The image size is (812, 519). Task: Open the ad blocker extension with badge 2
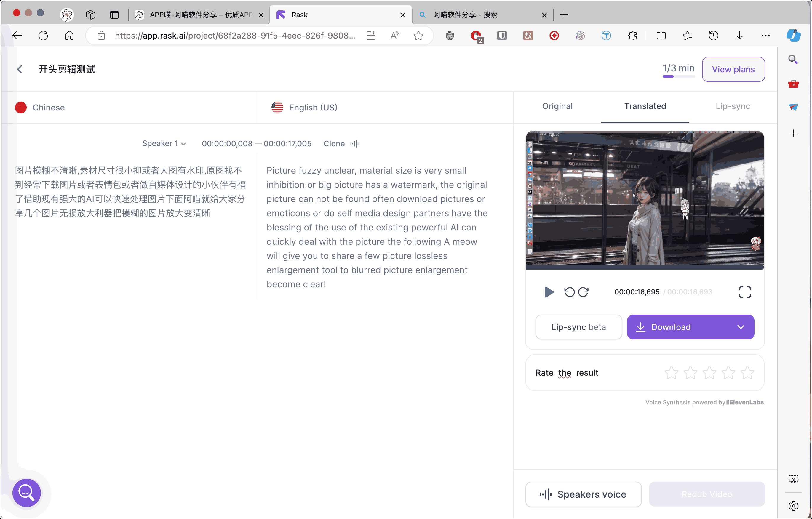click(477, 36)
